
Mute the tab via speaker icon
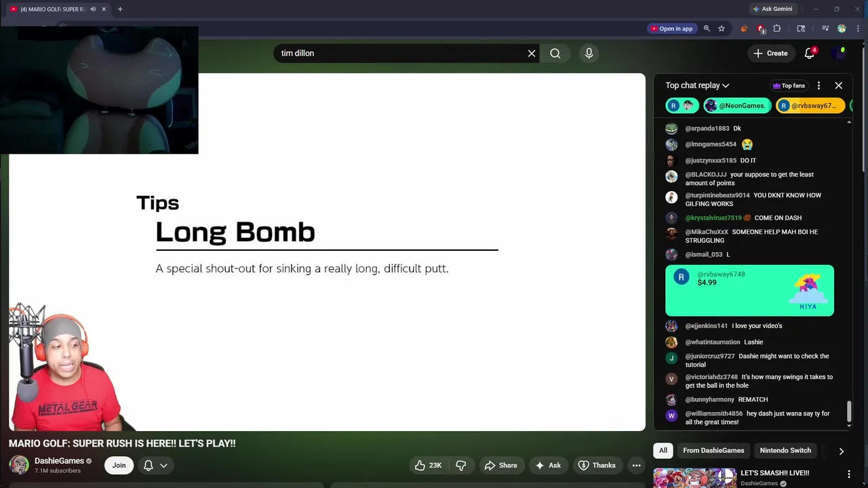93,9
